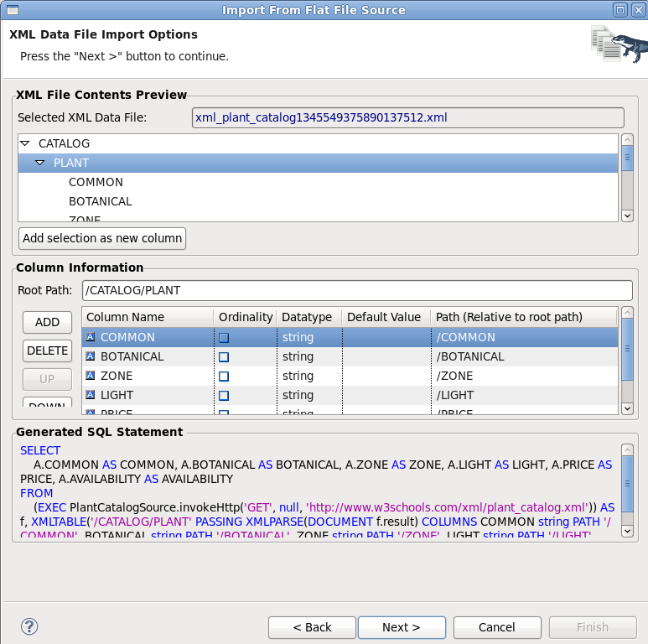This screenshot has width=648, height=644.
Task: Click SQL statement scrollbar thumb
Action: (x=627, y=484)
